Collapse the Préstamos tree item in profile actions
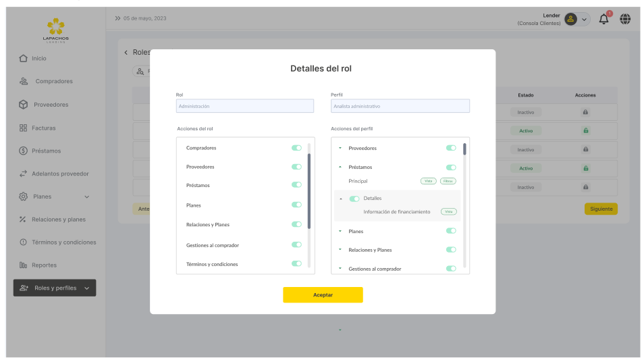This screenshot has height=364, width=644. coord(340,167)
